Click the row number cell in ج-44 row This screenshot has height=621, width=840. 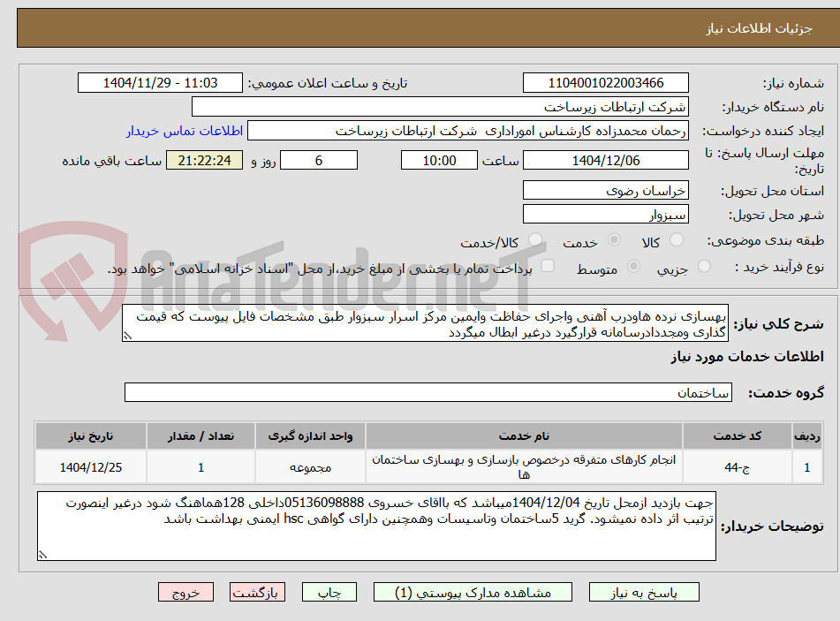tap(807, 467)
